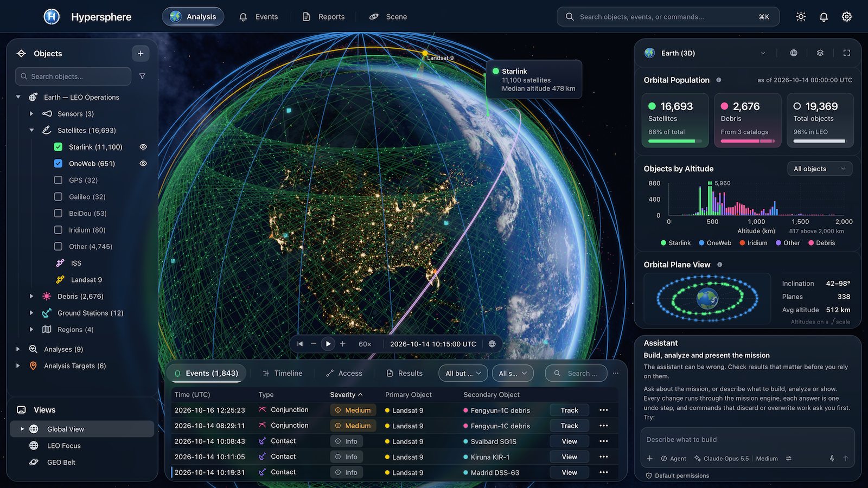Decrease playback speed with minus
Image resolution: width=868 pixels, height=488 pixels.
click(314, 344)
